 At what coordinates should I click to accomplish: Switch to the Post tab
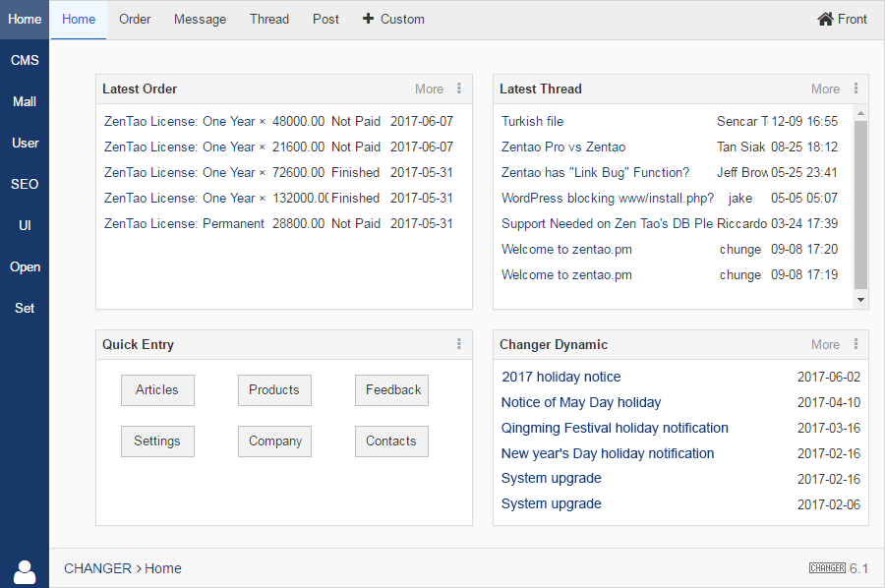coord(325,20)
